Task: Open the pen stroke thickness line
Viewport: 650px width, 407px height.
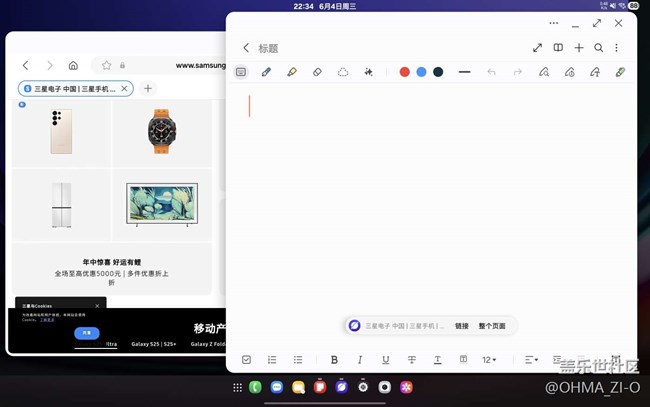Action: 465,72
